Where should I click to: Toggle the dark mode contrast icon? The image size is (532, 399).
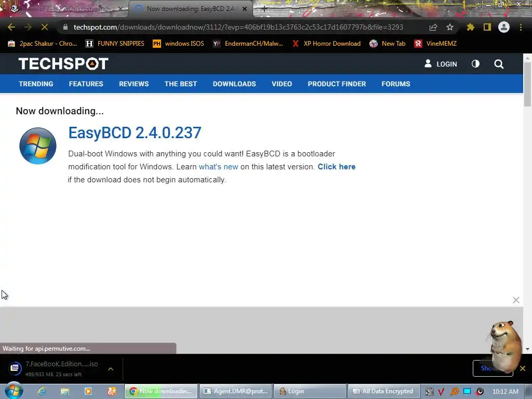[476, 64]
